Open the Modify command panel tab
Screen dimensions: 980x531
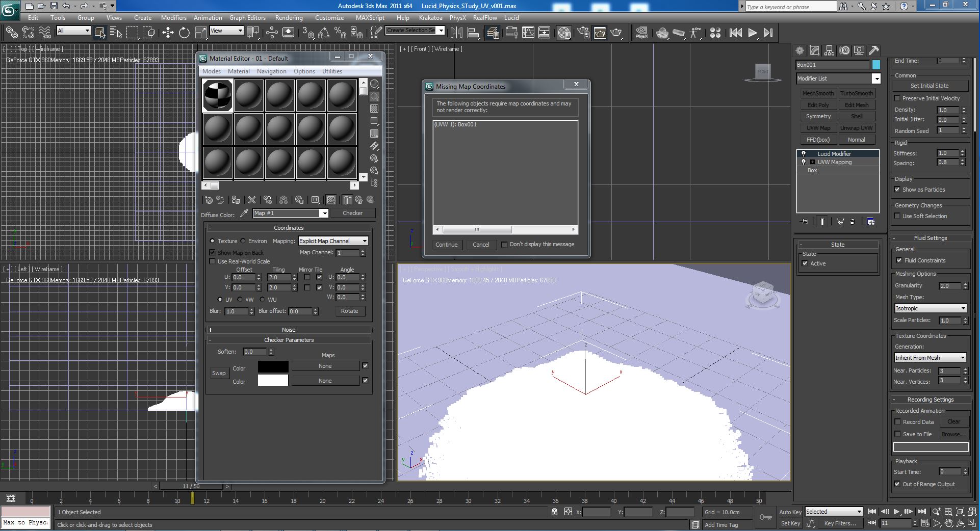(814, 50)
